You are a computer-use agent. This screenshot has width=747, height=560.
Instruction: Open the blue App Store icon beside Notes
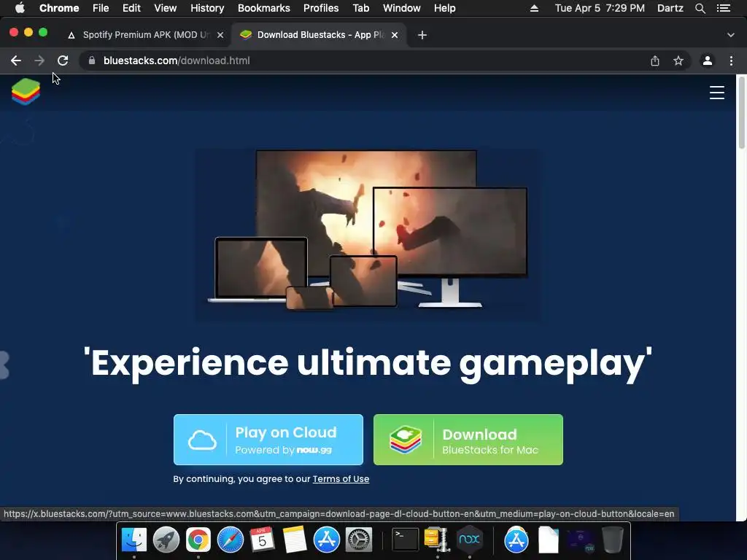pos(326,540)
